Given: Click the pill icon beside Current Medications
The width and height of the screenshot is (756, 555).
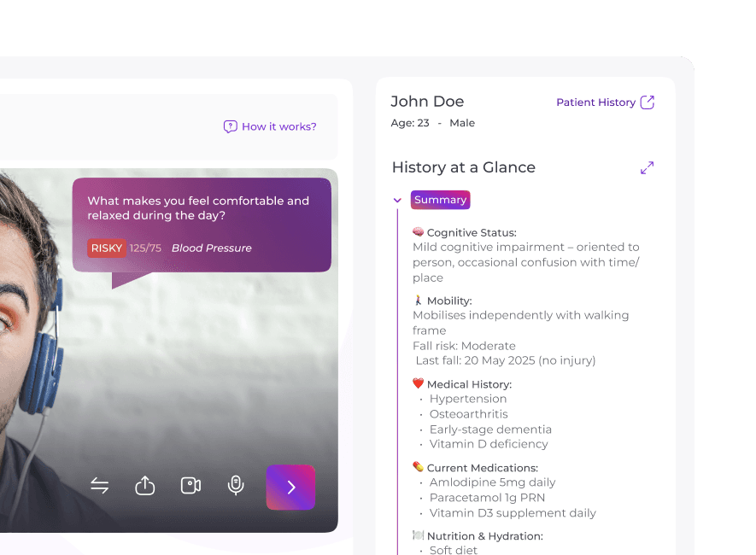Looking at the screenshot, I should tap(418, 467).
